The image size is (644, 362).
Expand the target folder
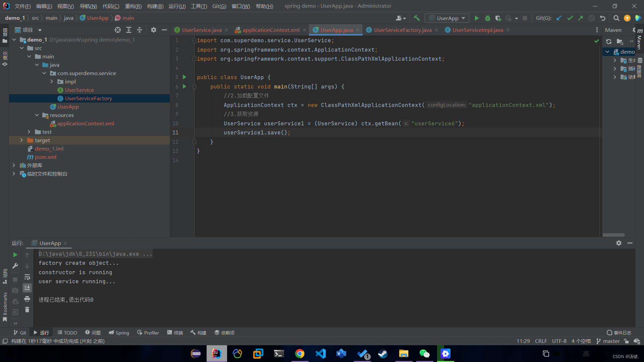click(22, 140)
